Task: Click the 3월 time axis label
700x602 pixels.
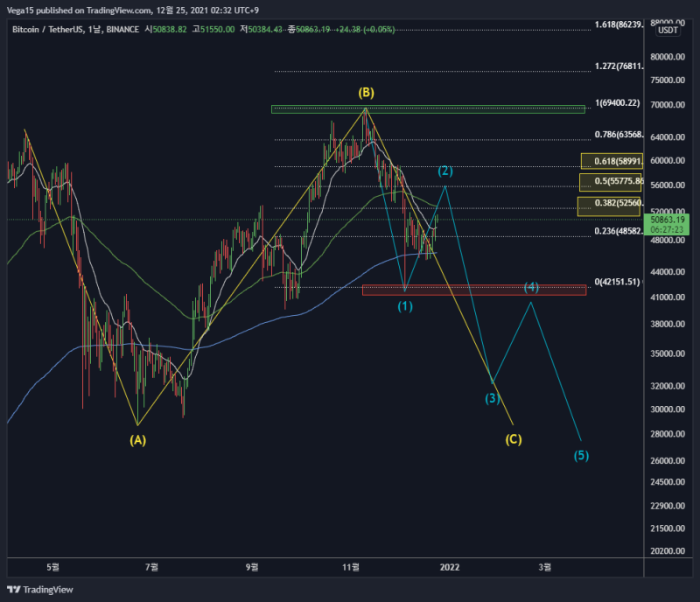Action: pyautogui.click(x=544, y=567)
